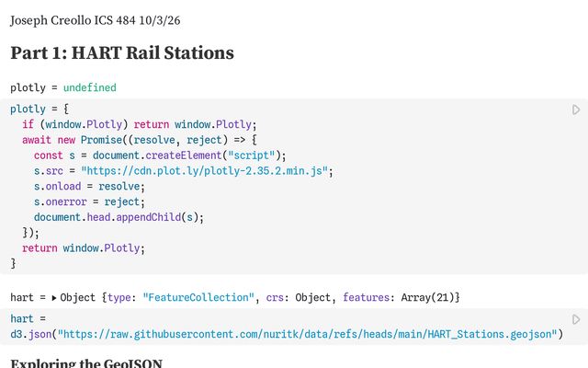Click the HART_Stations.geojson URL string
Image resolution: width=588 pixels, height=368 pixels.
[x=307, y=334]
